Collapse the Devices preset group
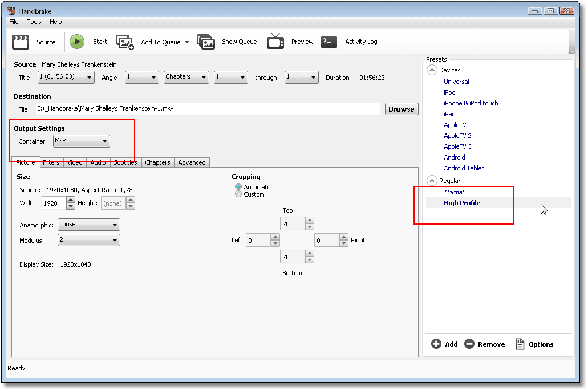Image resolution: width=588 pixels, height=391 pixels. coord(432,70)
